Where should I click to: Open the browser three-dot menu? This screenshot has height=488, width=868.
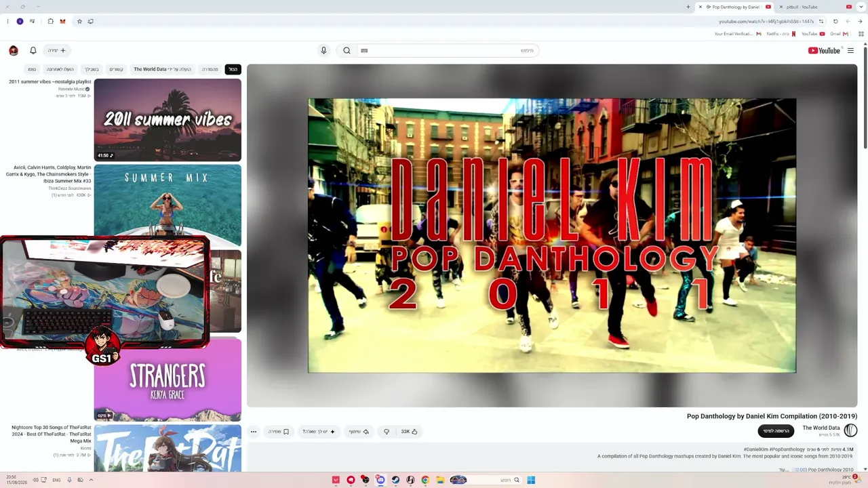(7, 21)
